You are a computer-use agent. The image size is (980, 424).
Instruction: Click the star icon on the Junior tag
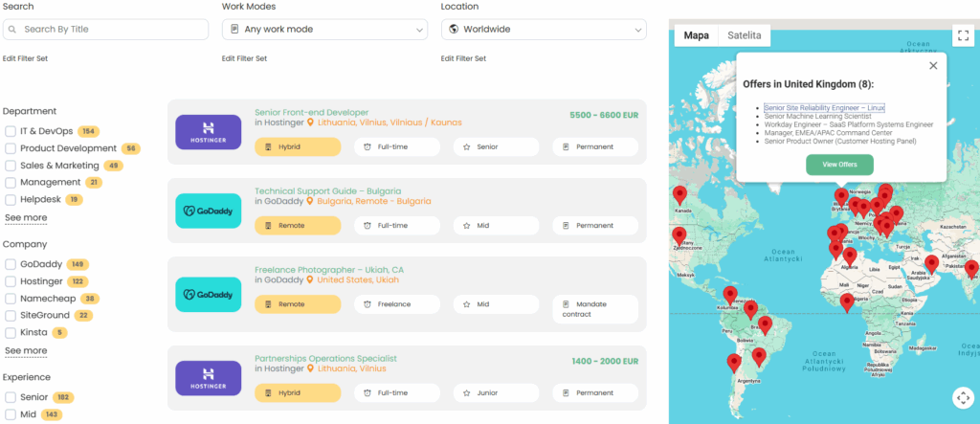466,393
